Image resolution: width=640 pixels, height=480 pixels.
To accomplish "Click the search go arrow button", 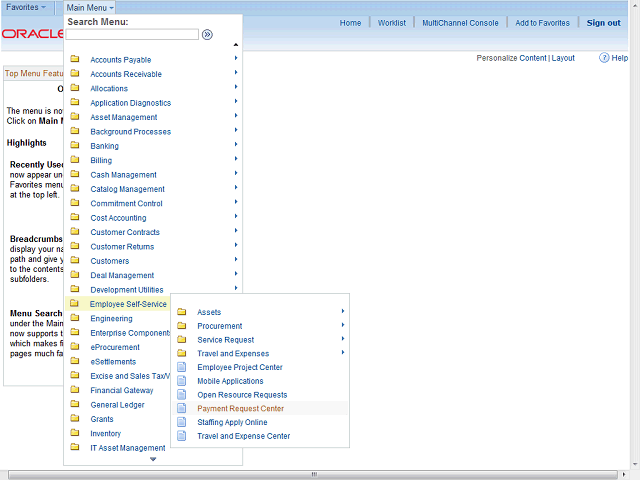I will (207, 34).
